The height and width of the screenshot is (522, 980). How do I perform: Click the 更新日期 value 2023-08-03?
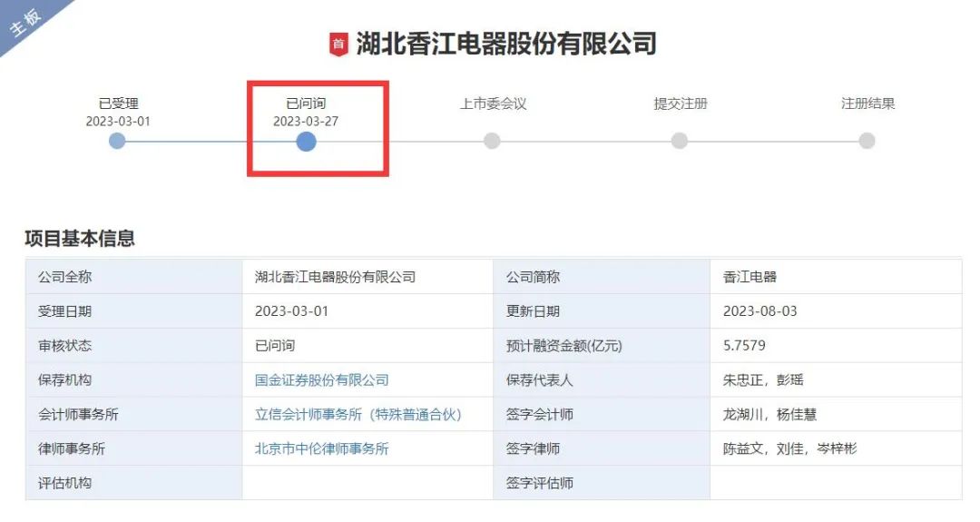pos(760,310)
